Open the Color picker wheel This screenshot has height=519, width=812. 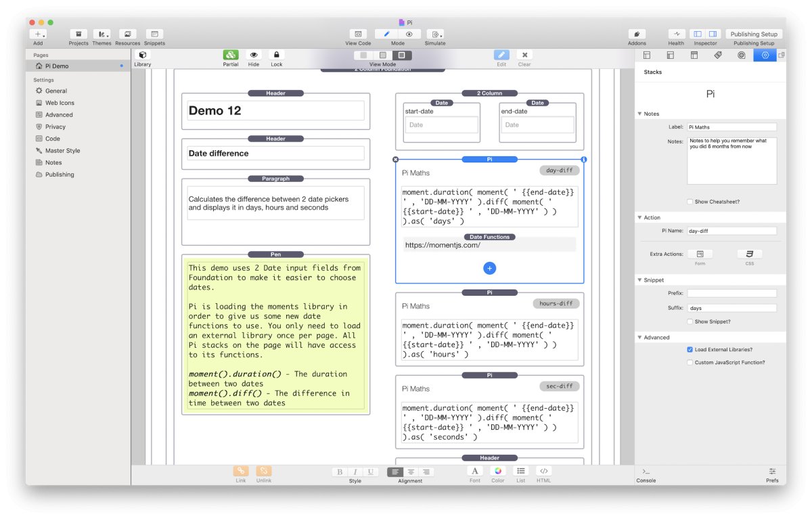(498, 472)
